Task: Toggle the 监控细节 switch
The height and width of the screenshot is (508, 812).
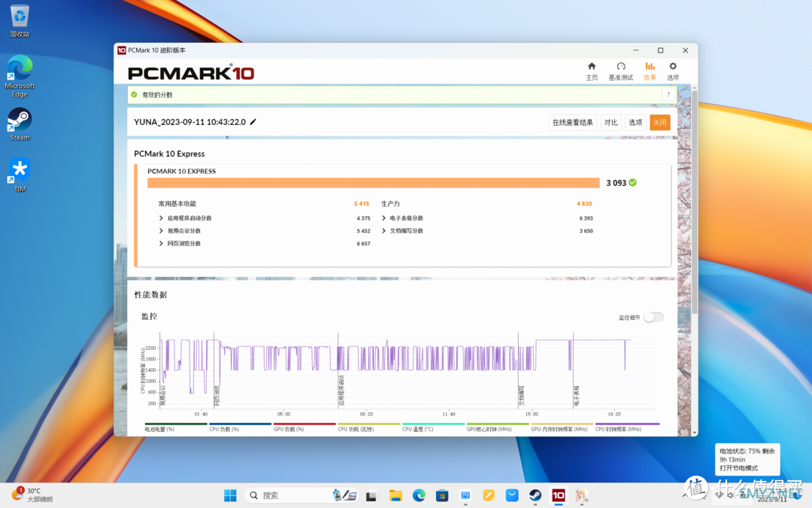Action: click(x=653, y=318)
